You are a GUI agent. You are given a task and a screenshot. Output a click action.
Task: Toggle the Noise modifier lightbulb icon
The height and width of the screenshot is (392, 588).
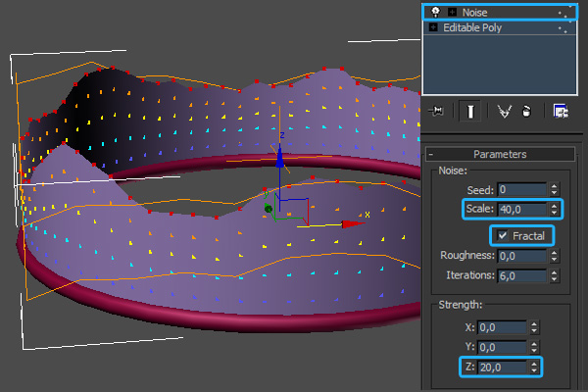tap(434, 12)
